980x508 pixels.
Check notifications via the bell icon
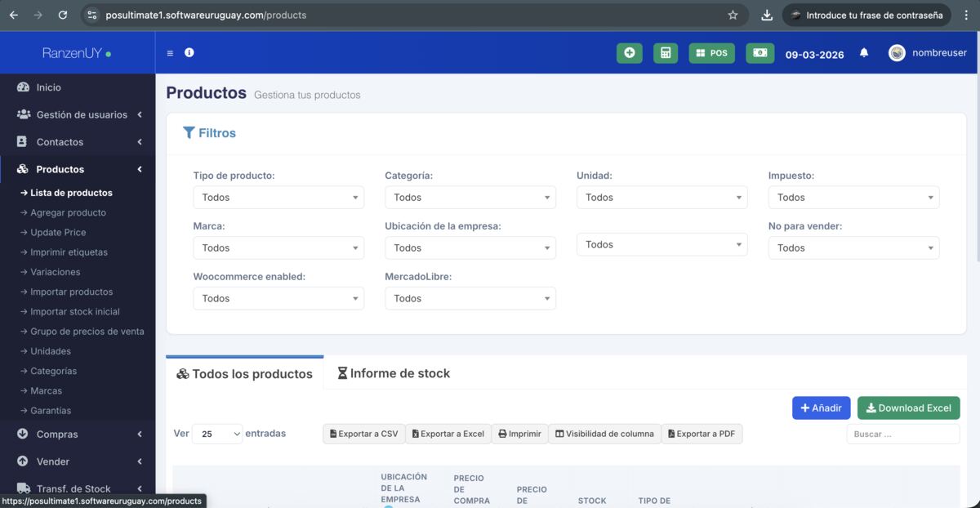(x=863, y=51)
